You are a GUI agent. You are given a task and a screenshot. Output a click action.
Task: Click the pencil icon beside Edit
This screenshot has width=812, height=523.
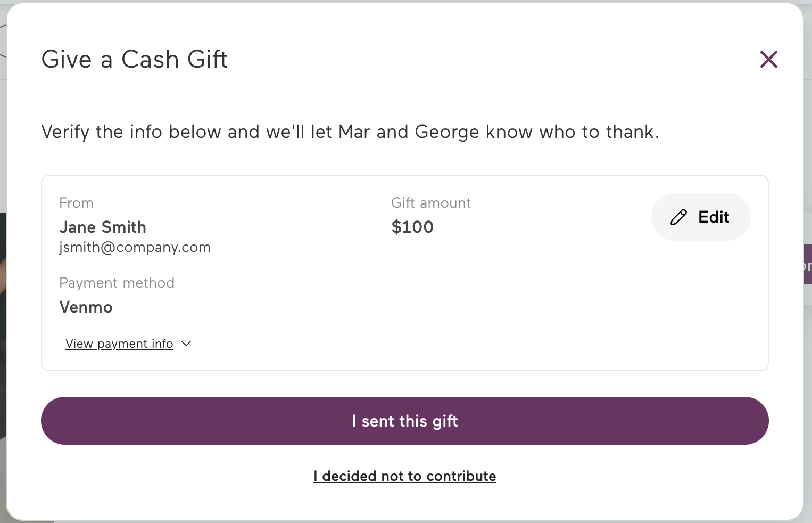pos(678,217)
